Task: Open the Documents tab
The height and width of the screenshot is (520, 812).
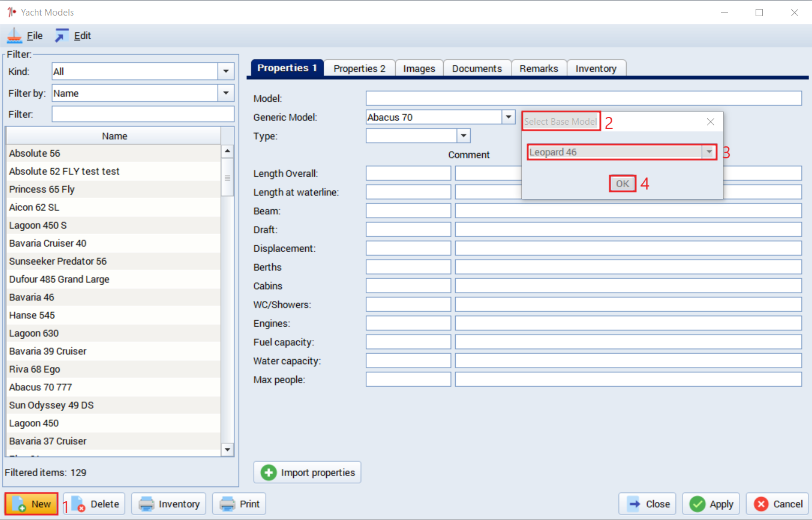Action: [477, 68]
